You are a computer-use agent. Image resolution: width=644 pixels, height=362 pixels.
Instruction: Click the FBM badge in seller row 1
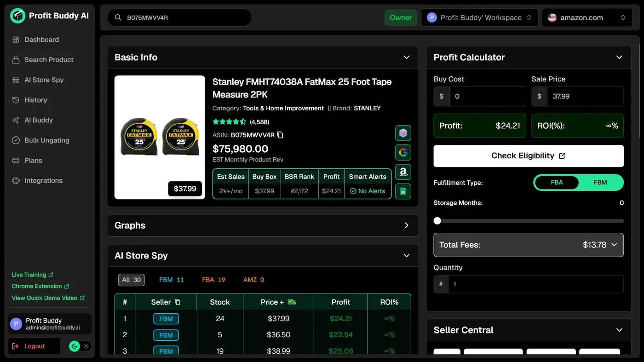pyautogui.click(x=166, y=319)
